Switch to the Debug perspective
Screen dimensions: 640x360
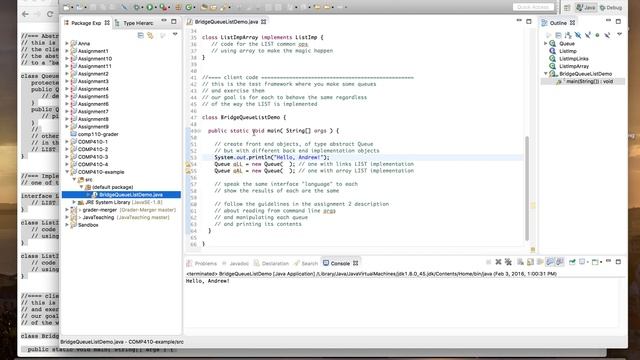(611, 8)
